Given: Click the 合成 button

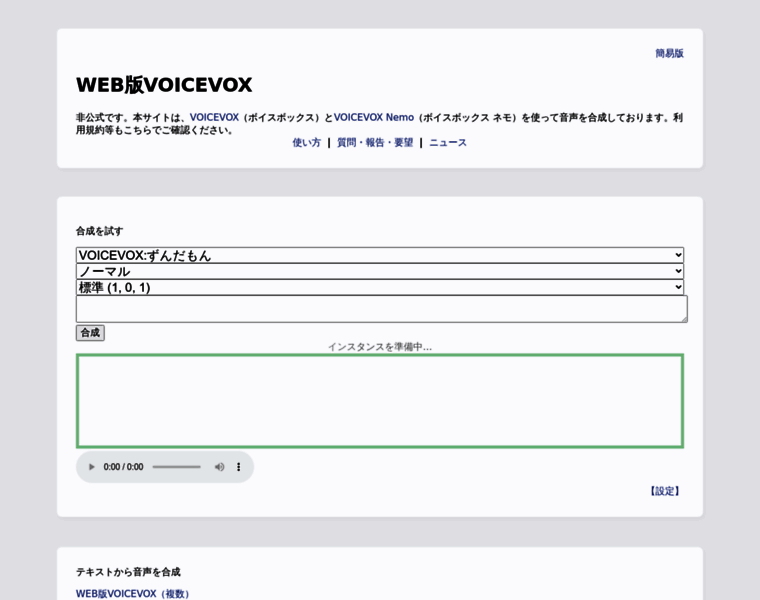Looking at the screenshot, I should [x=90, y=333].
